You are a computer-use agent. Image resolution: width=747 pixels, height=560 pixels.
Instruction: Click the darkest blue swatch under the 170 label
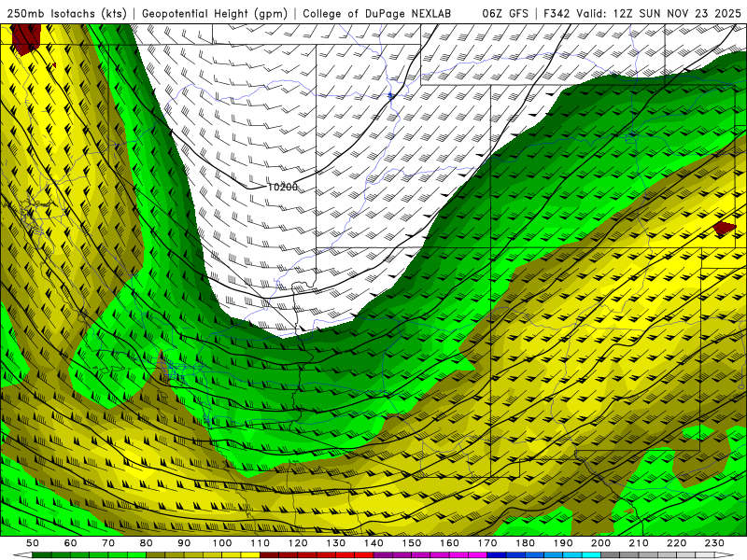[497, 555]
